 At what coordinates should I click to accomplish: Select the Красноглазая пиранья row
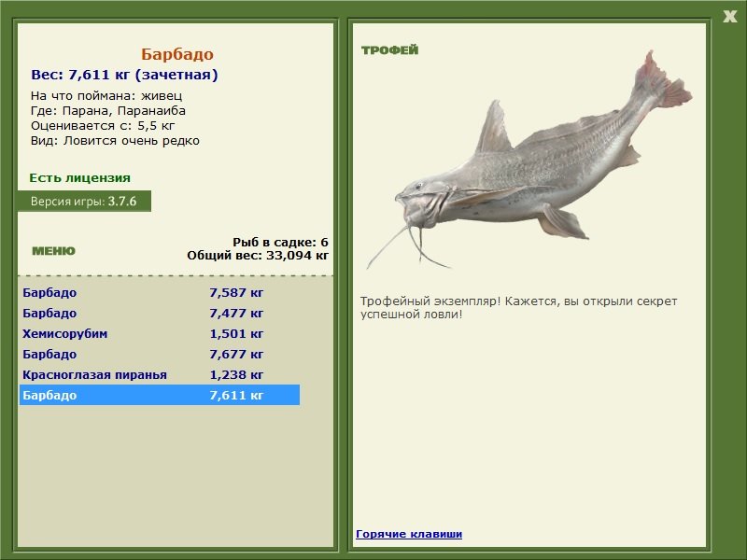click(160, 374)
